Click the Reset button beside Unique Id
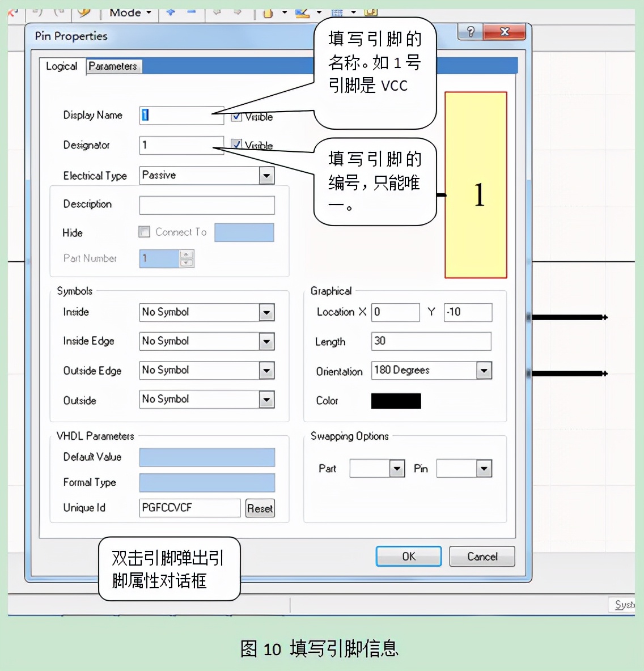Viewport: 644px width, 671px height. pos(260,508)
